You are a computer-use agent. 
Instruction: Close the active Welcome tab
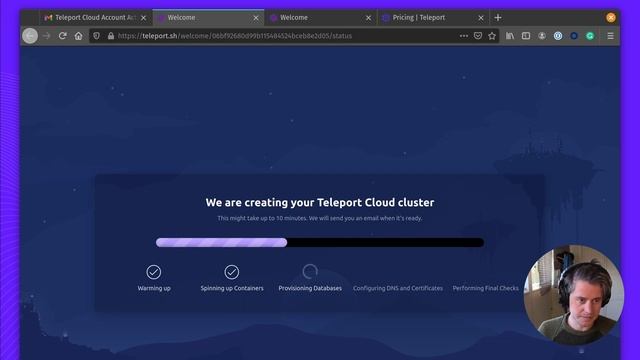(256, 18)
